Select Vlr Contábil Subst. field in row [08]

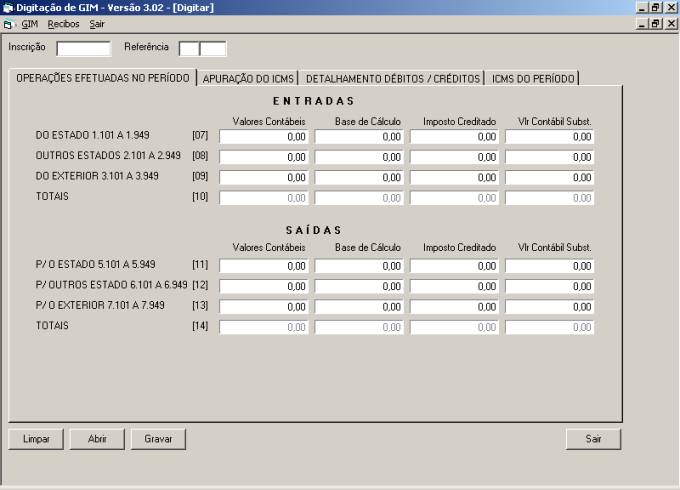click(549, 157)
